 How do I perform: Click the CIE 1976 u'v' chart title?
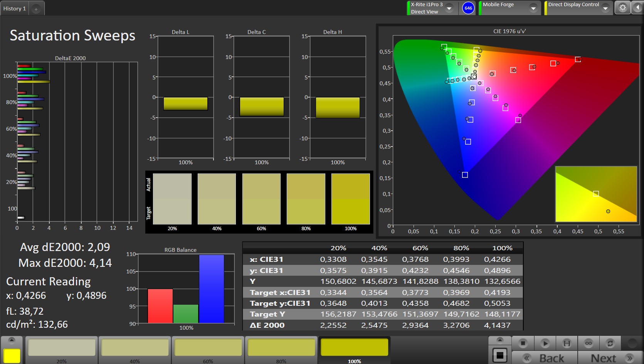click(x=509, y=31)
